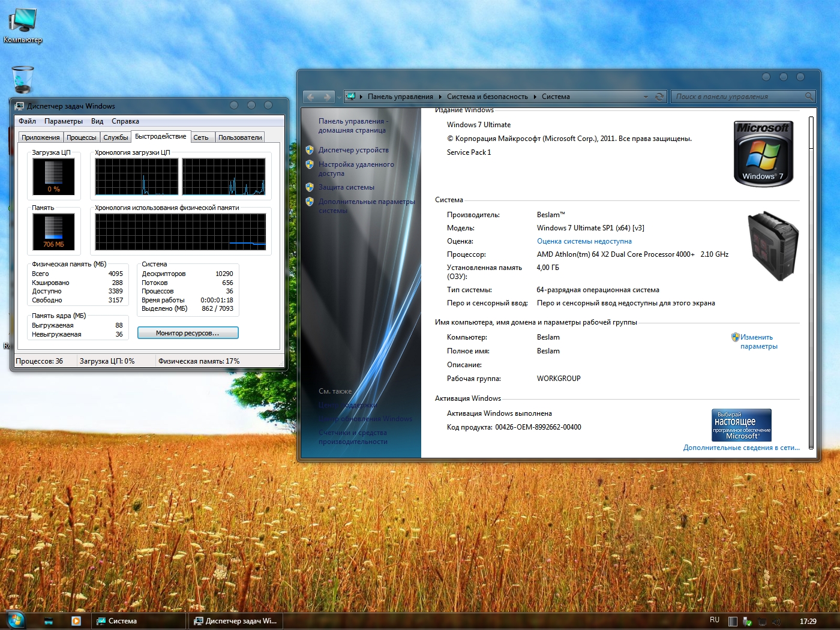Click the Процессов: 36 status bar entry

pyautogui.click(x=40, y=361)
